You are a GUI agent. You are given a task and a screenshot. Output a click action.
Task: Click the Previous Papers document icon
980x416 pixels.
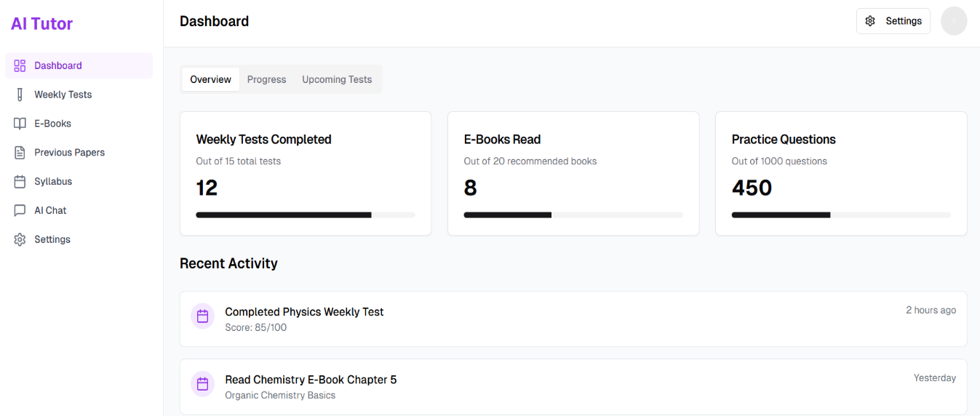(x=20, y=153)
